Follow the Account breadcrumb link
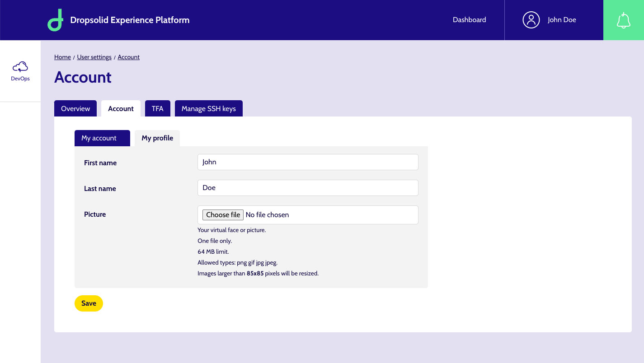The image size is (644, 363). coord(129,57)
